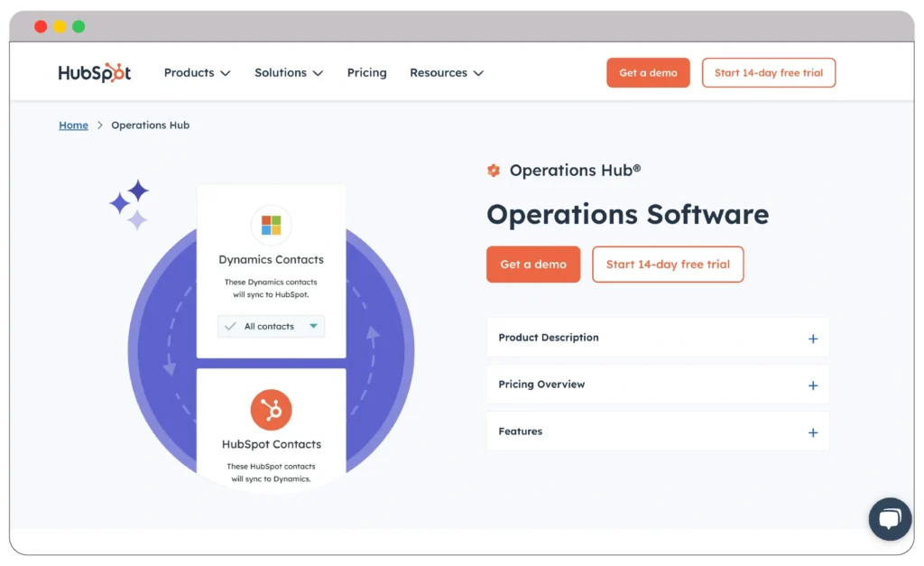Open the All contacts dropdown
The height and width of the screenshot is (566, 924).
pos(271,326)
